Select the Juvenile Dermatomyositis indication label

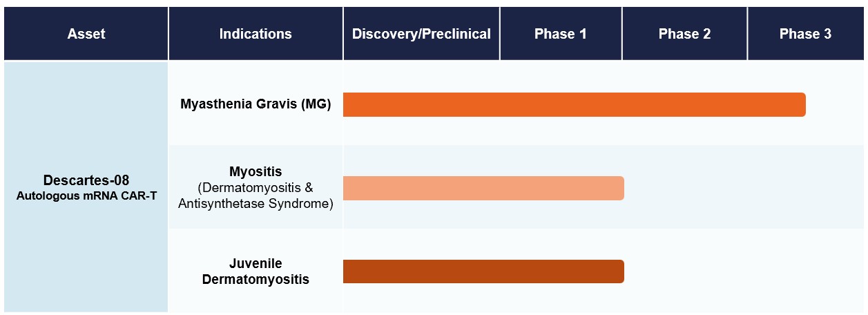point(255,271)
